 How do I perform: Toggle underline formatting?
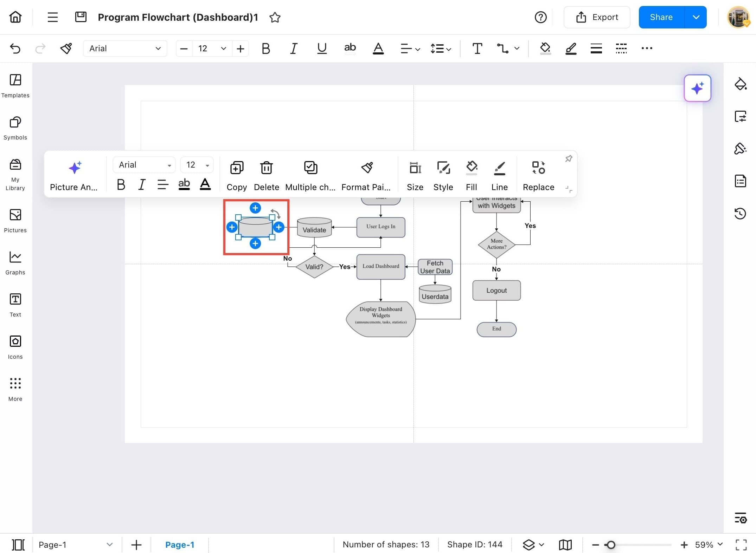pos(321,48)
